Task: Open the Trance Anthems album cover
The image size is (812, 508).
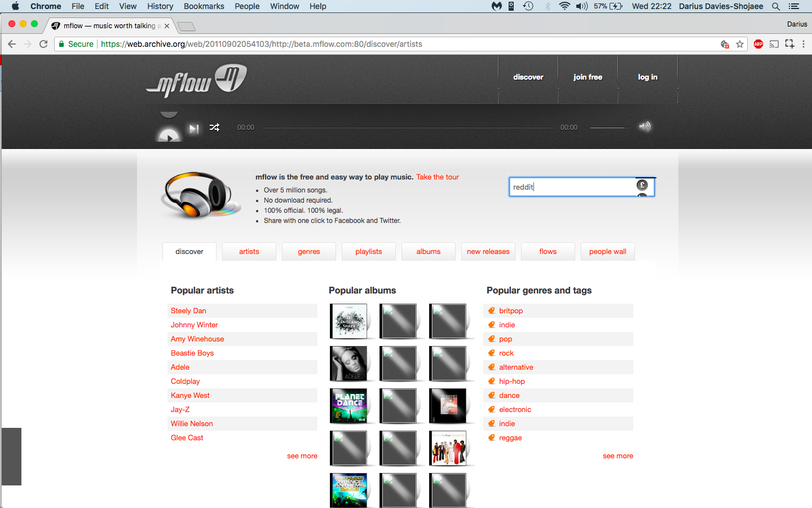Action: tap(349, 490)
